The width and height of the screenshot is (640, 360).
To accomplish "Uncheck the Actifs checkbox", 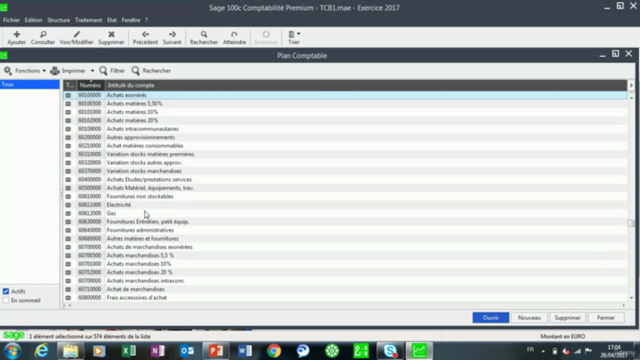I will 6,291.
